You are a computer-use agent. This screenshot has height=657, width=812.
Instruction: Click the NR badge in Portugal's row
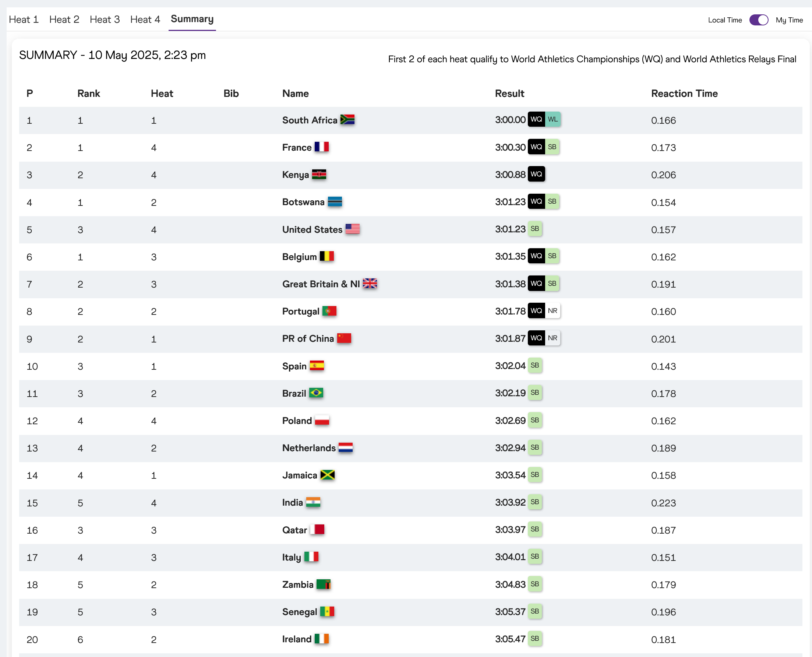[x=552, y=311]
